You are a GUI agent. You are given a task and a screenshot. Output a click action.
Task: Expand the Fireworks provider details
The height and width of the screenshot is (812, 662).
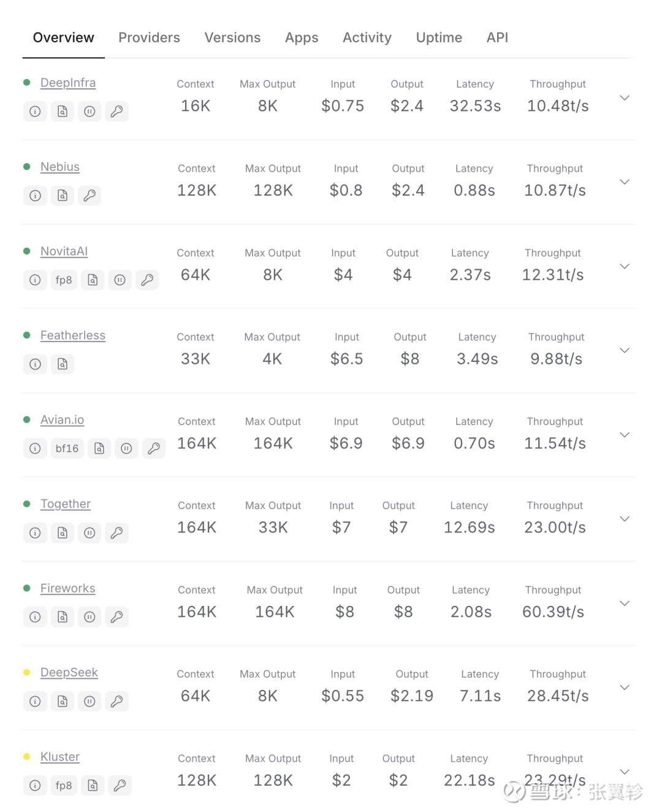point(625,603)
